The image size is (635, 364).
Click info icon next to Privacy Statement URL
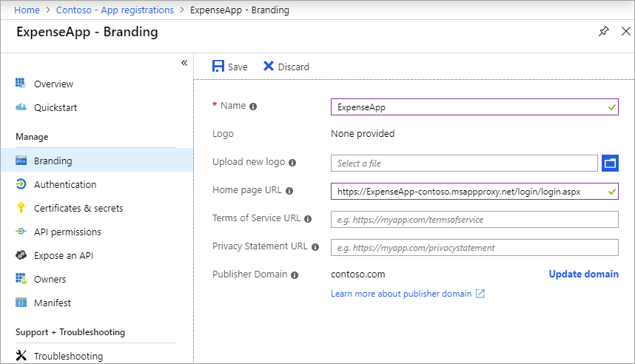click(315, 247)
